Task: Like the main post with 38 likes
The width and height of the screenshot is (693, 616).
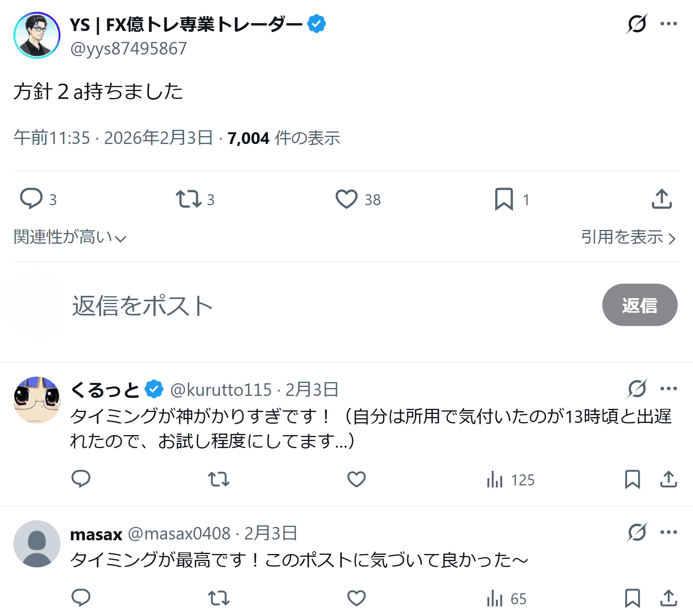Action: (x=346, y=199)
